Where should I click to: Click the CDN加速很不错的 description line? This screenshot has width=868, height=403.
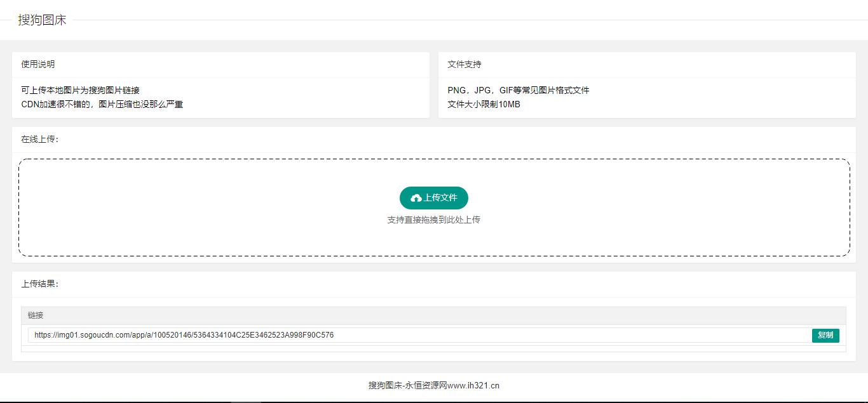pyautogui.click(x=102, y=104)
